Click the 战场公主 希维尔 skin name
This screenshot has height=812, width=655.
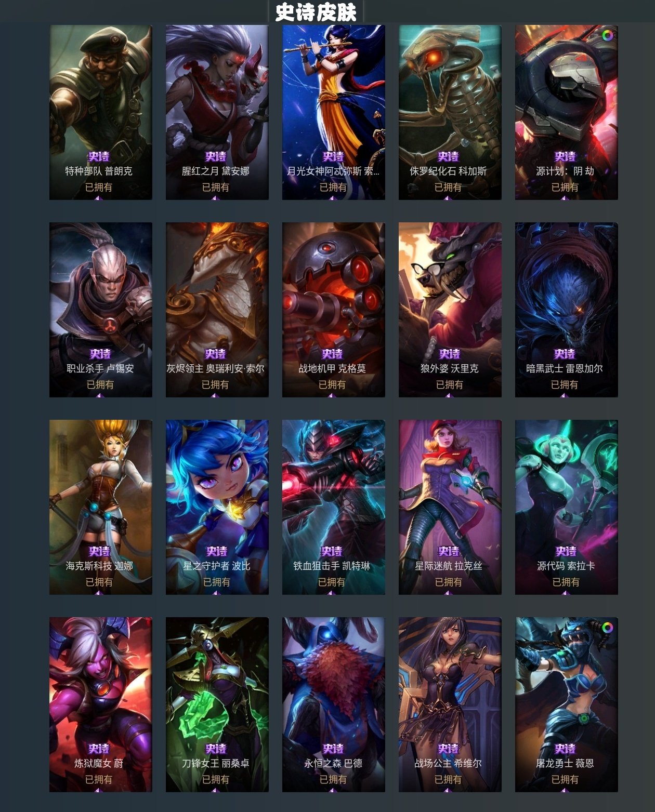pyautogui.click(x=448, y=763)
